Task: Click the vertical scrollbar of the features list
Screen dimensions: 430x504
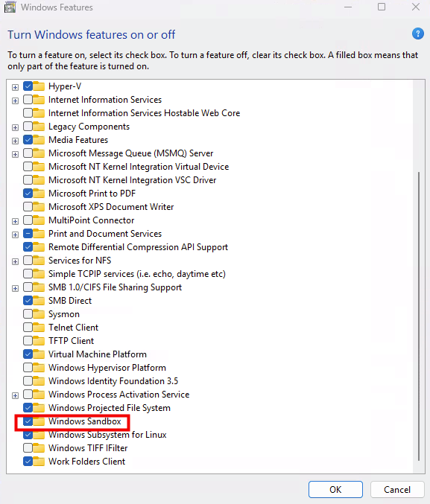Action: pyautogui.click(x=419, y=316)
